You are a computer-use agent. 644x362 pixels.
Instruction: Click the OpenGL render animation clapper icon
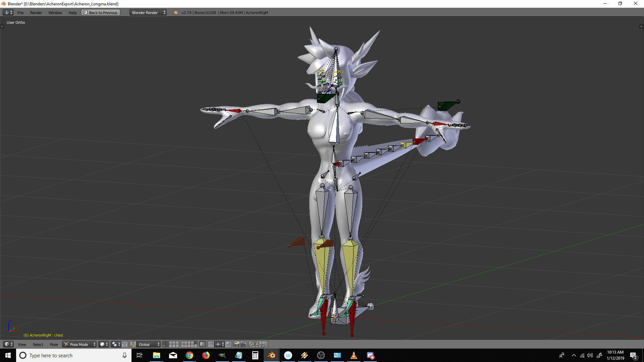tap(243, 344)
